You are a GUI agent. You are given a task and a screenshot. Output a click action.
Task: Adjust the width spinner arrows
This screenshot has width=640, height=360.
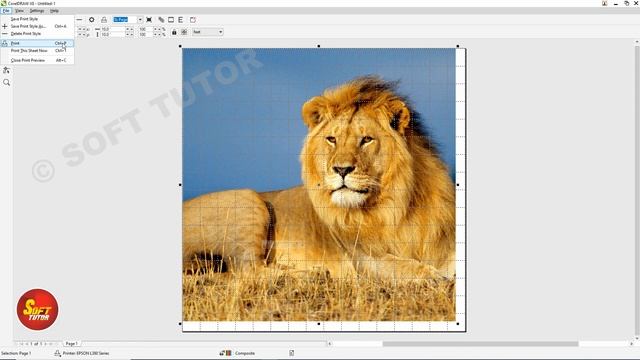pos(129,29)
